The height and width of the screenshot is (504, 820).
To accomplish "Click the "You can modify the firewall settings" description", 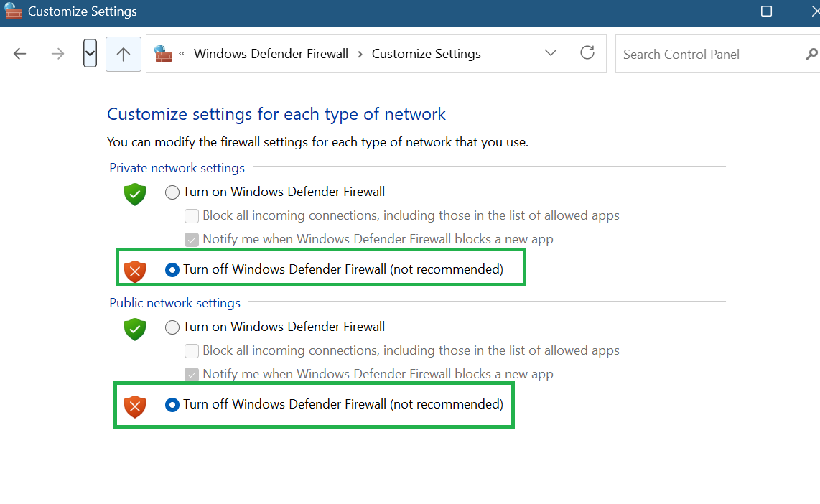I will 317,142.
